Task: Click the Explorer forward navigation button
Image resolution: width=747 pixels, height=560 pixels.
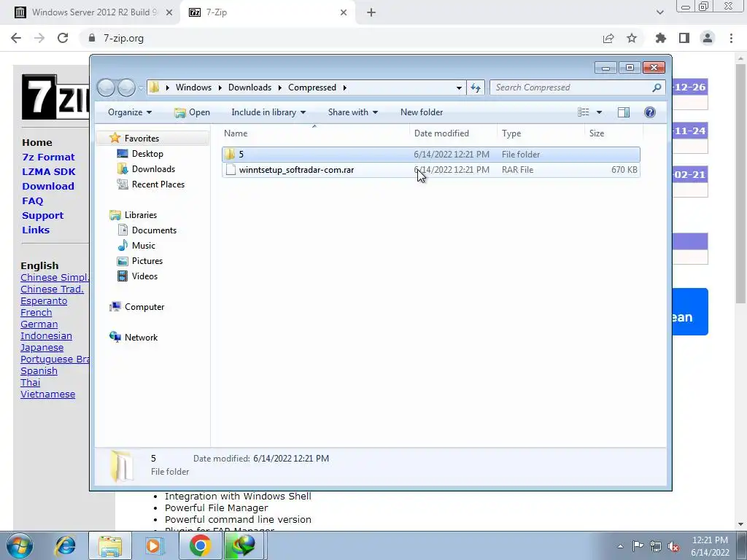Action: 126,87
